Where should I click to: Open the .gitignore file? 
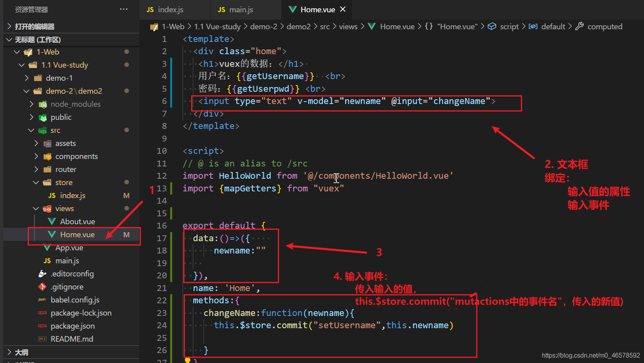[67, 287]
